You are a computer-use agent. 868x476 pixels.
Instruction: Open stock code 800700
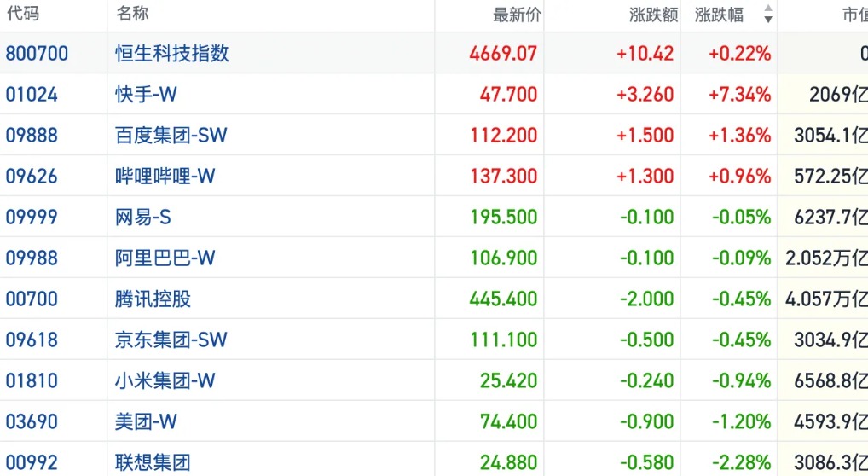click(x=37, y=53)
